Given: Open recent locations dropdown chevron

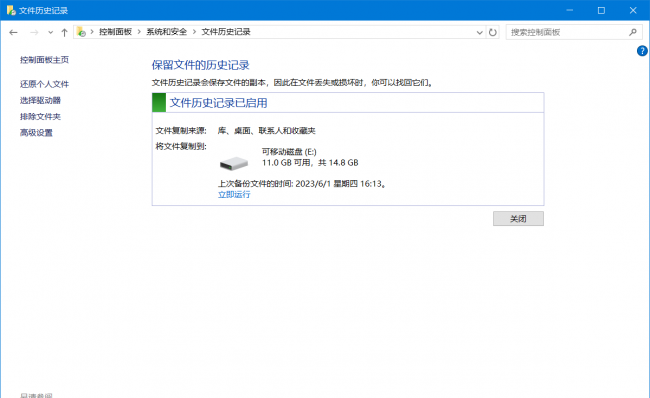Looking at the screenshot, I should [x=50, y=32].
